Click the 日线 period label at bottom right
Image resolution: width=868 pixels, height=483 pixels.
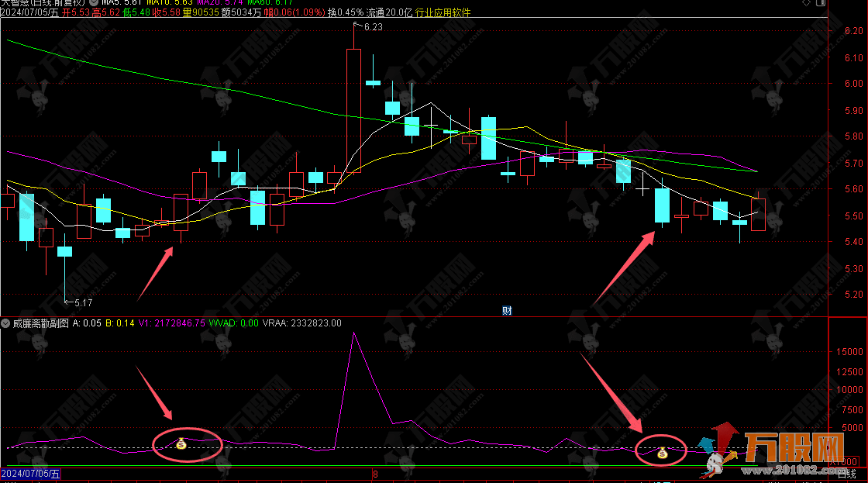pos(846,474)
